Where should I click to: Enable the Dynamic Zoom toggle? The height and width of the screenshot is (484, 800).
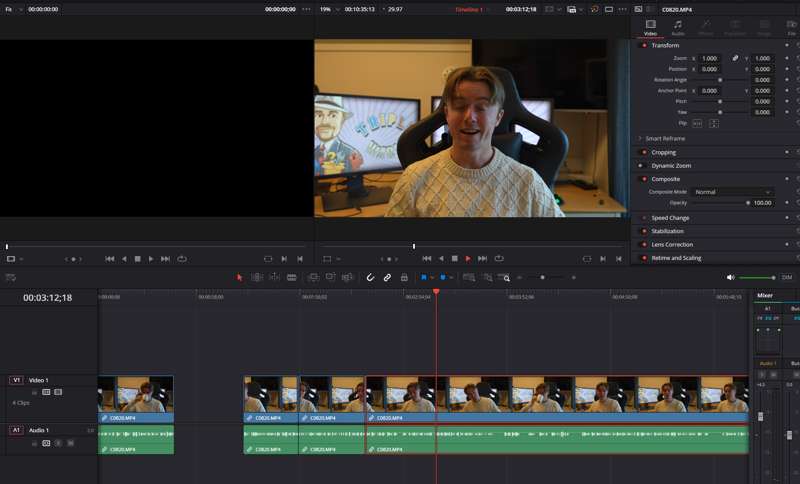(x=641, y=166)
